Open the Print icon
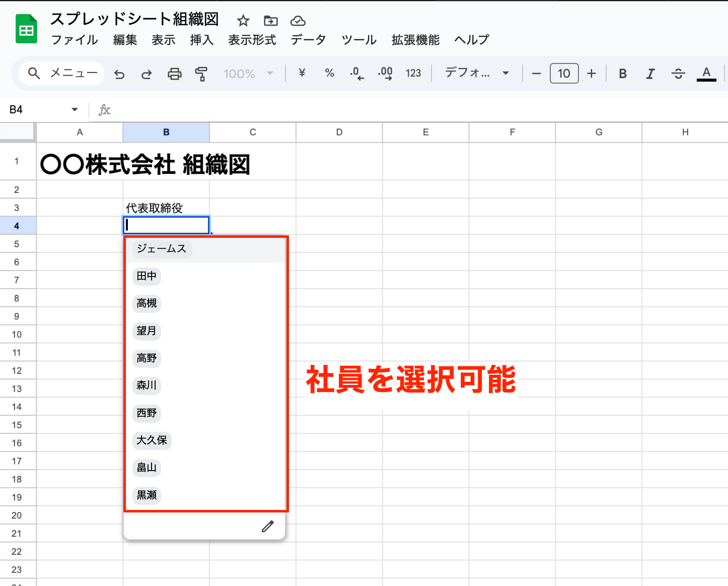 tap(174, 74)
